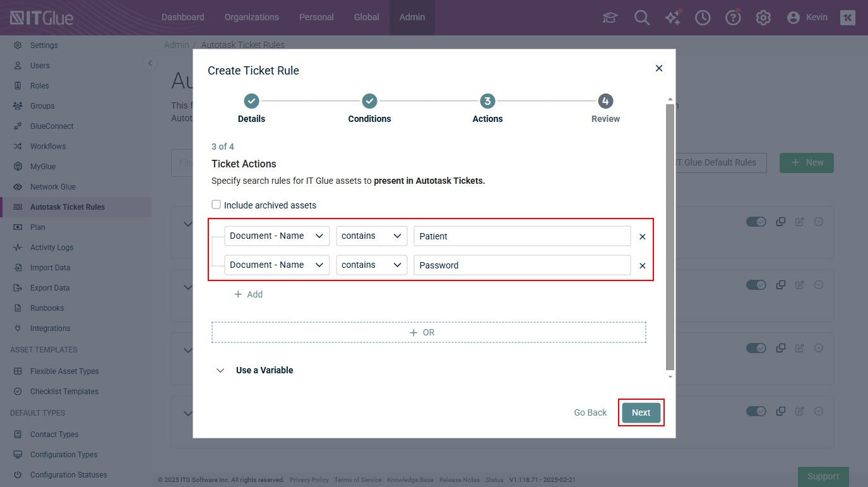Go to completed Details step circle

[x=251, y=101]
